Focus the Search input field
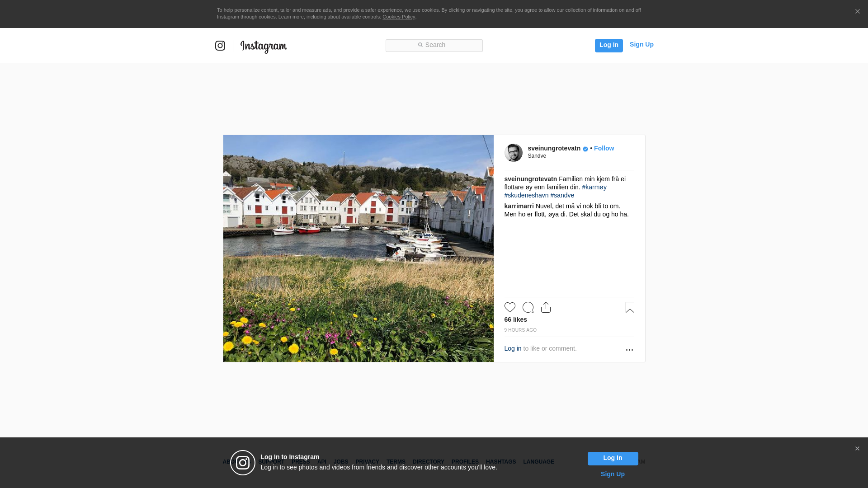This screenshot has width=868, height=488. point(434,45)
